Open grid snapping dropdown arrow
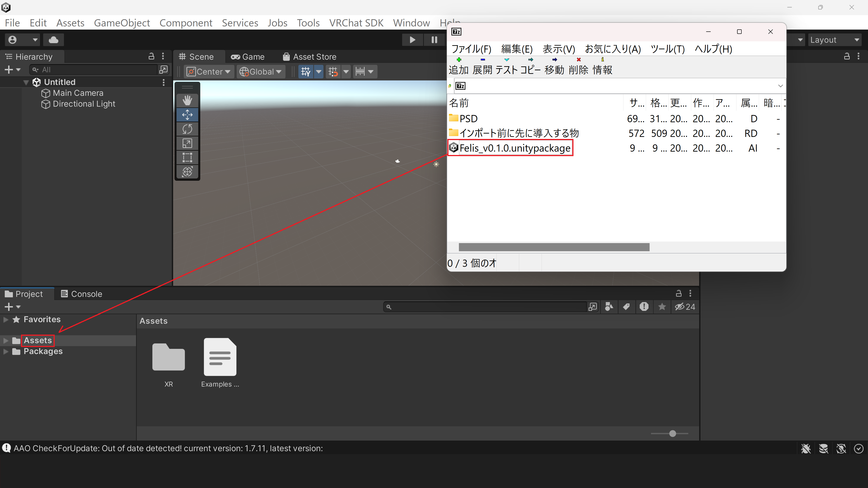 [x=346, y=71]
